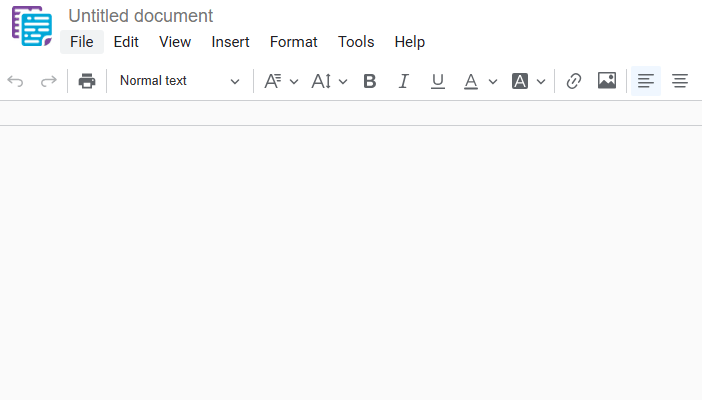The width and height of the screenshot is (702, 400).
Task: Open the Help menu
Action: (410, 42)
